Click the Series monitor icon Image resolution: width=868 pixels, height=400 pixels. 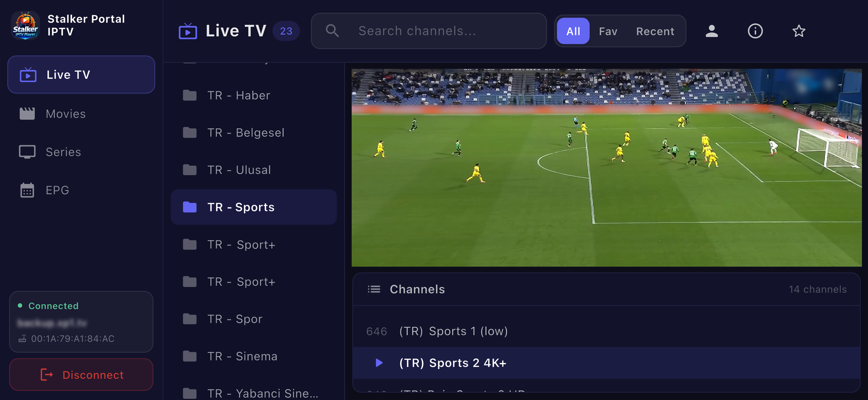27,152
